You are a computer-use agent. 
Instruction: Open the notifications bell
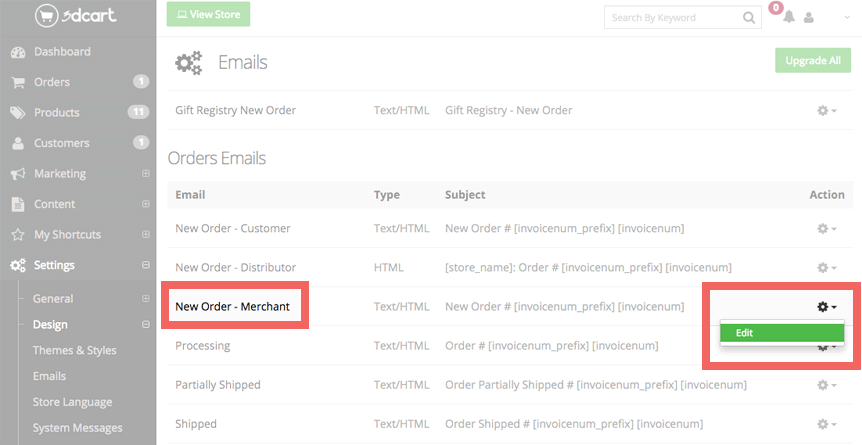tap(789, 17)
